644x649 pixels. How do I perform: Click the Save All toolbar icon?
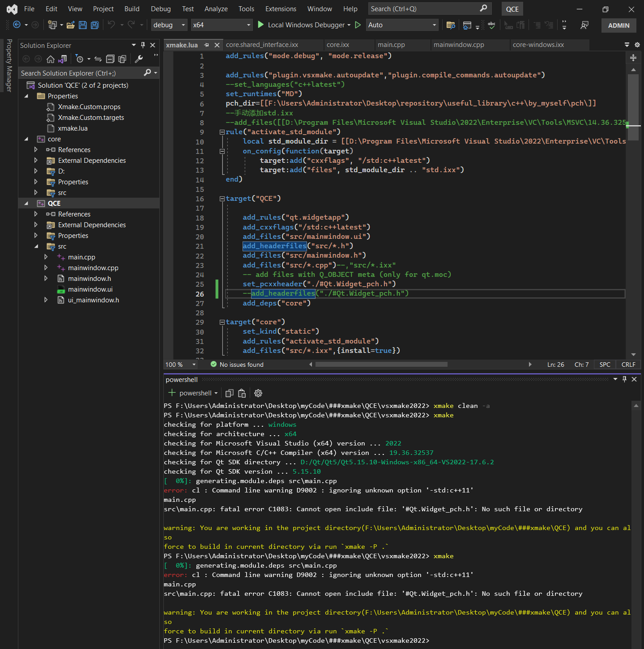[94, 25]
